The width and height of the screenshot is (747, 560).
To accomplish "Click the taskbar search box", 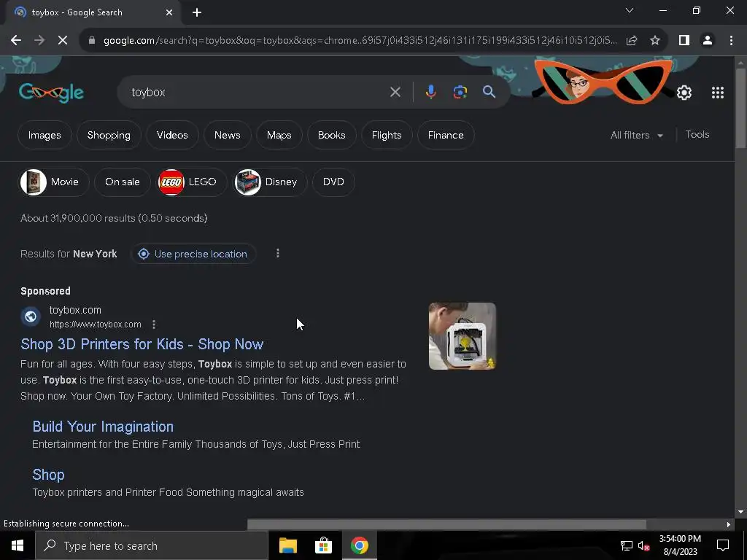I will (152, 545).
